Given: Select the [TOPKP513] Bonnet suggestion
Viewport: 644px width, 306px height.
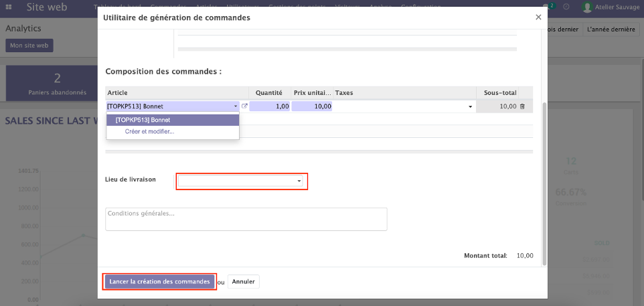Looking at the screenshot, I should coord(173,120).
